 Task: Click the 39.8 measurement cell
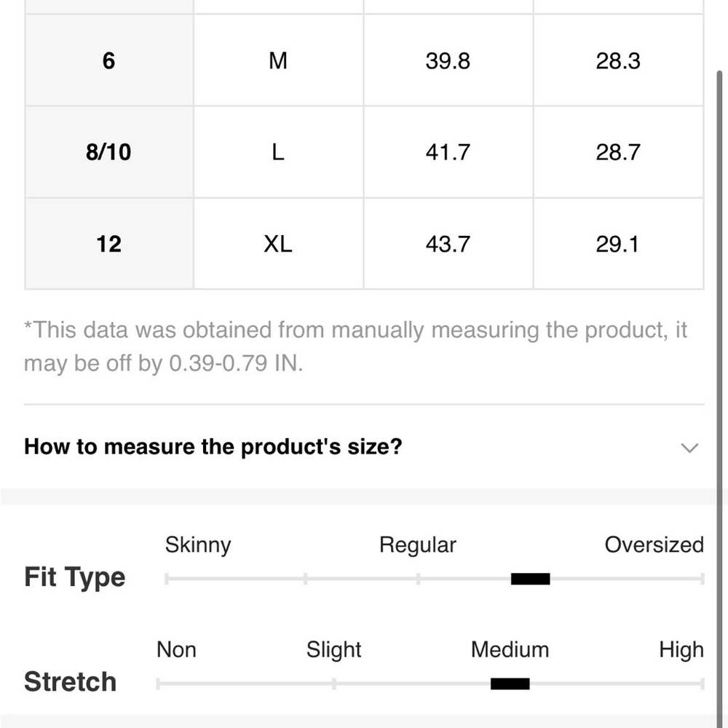[x=448, y=60]
